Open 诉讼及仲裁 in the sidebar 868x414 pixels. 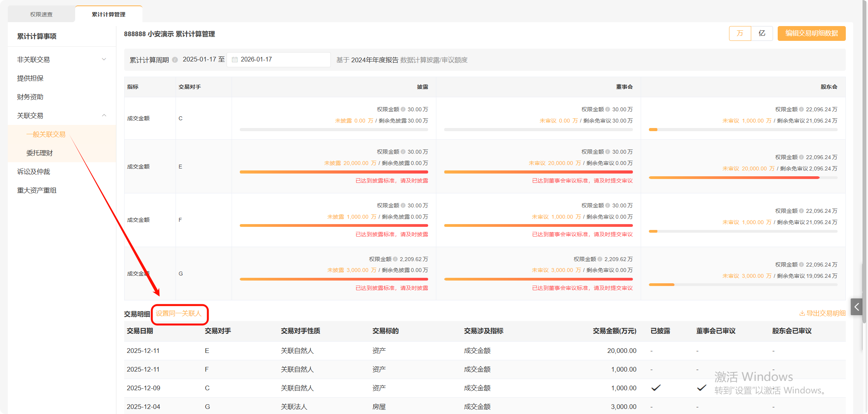point(33,172)
